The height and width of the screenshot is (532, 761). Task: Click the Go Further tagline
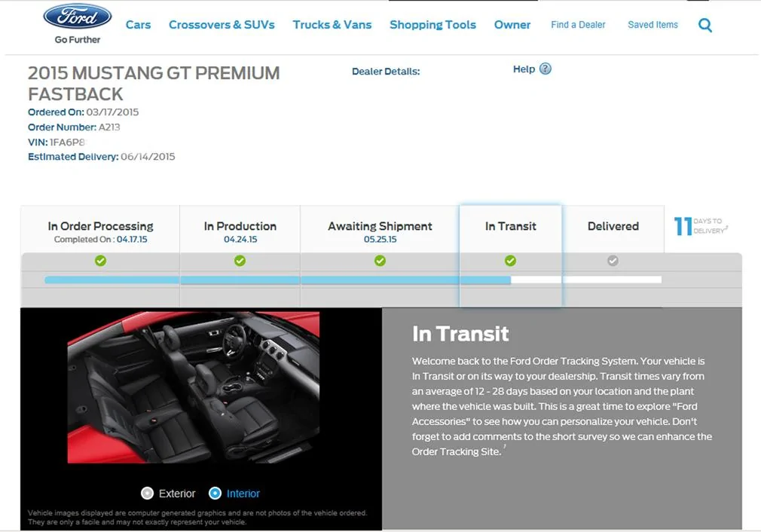[77, 40]
